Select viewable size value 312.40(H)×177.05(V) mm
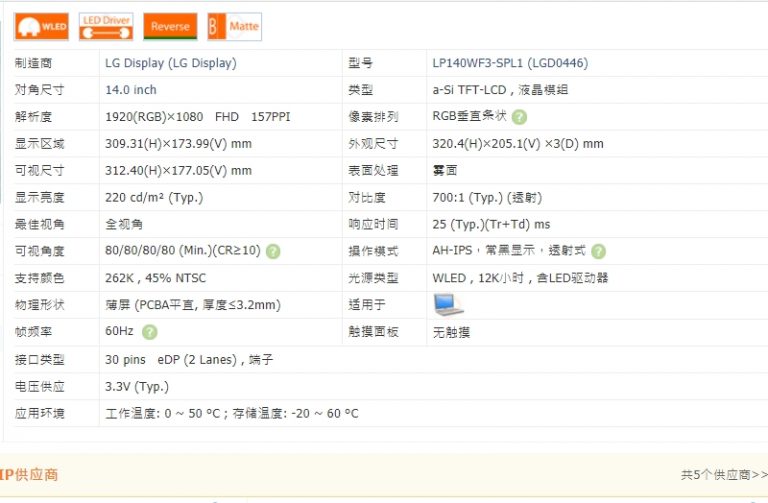The image size is (768, 503). 178,170
